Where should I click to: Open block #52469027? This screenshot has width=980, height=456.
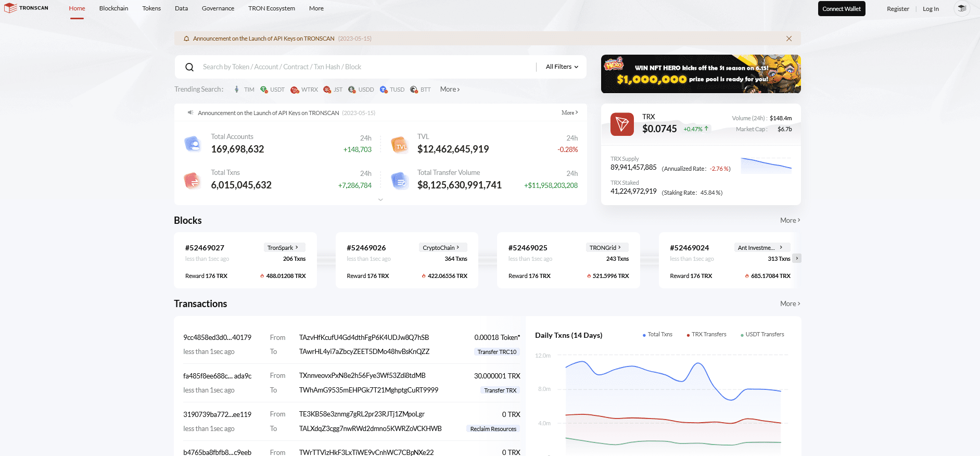pyautogui.click(x=205, y=248)
